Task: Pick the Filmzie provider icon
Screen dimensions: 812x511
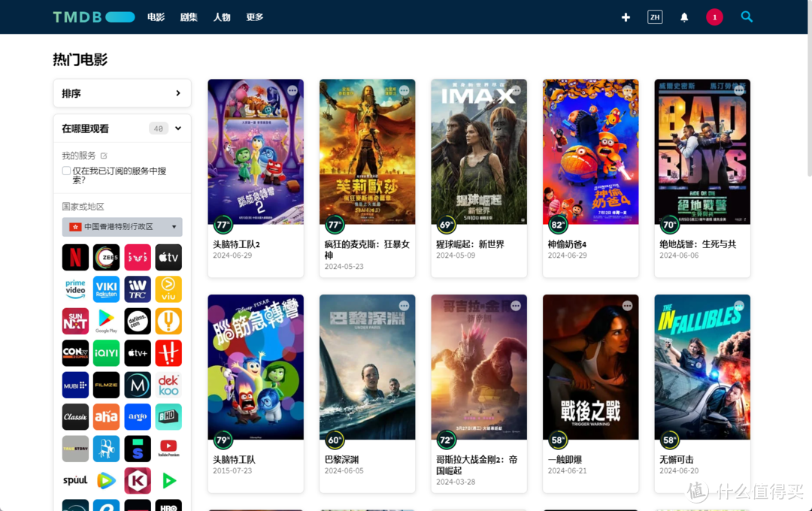Action: (107, 386)
